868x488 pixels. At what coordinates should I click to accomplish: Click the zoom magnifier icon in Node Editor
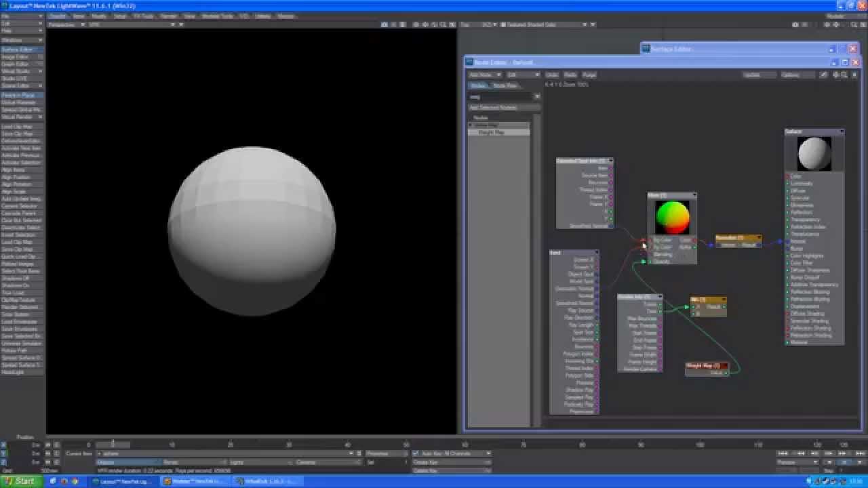coord(844,75)
